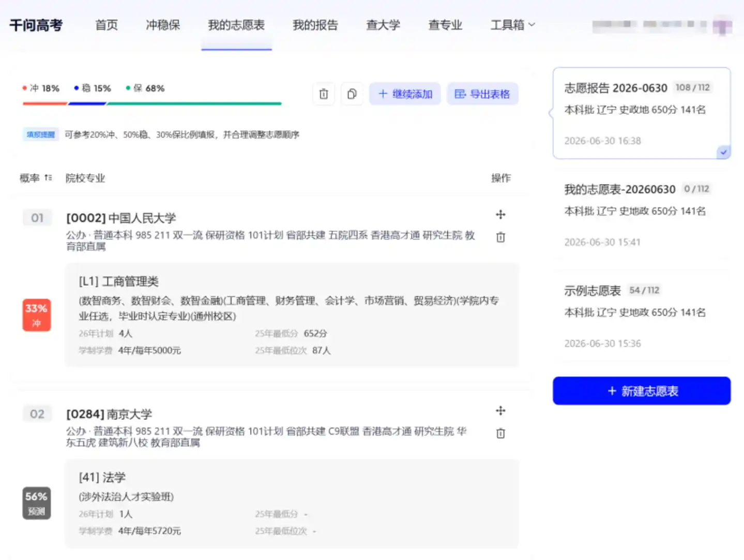This screenshot has width=744, height=560.
Task: Click the 稳 15% legend label
Action: [x=93, y=88]
